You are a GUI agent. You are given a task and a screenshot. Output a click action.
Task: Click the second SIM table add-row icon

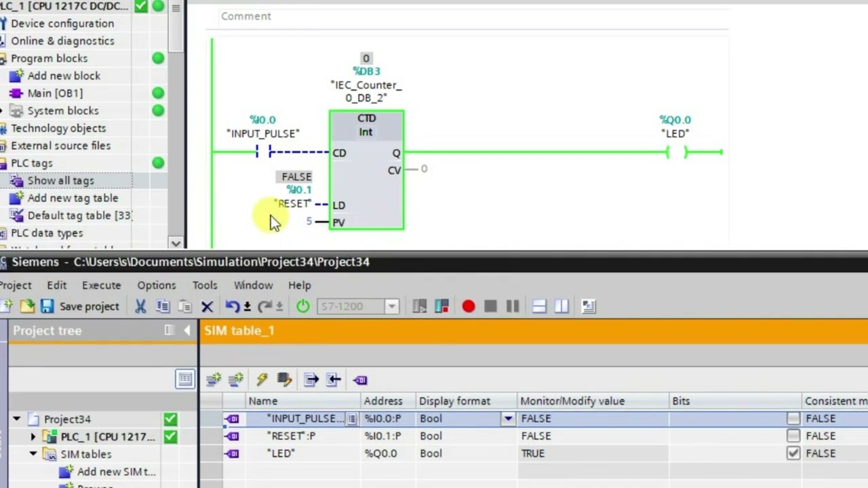(x=236, y=380)
